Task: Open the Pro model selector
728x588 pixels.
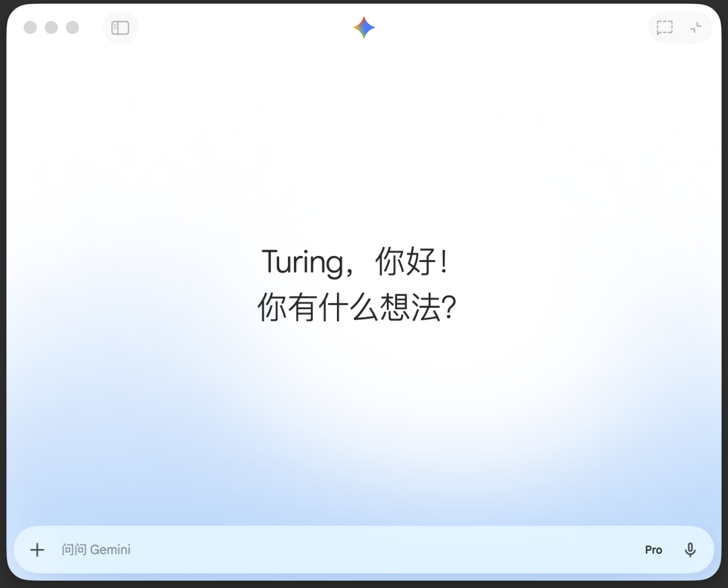Action: click(653, 550)
